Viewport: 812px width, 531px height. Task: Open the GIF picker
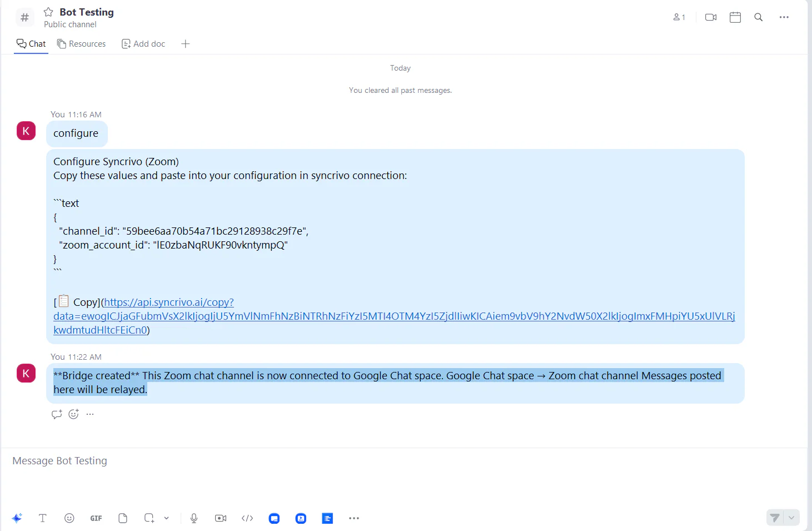pos(96,518)
